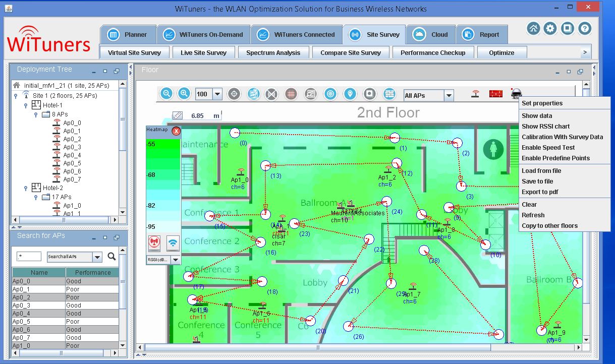This screenshot has width=615, height=364.
Task: Choose Export to pdf menu entry
Action: point(564,192)
